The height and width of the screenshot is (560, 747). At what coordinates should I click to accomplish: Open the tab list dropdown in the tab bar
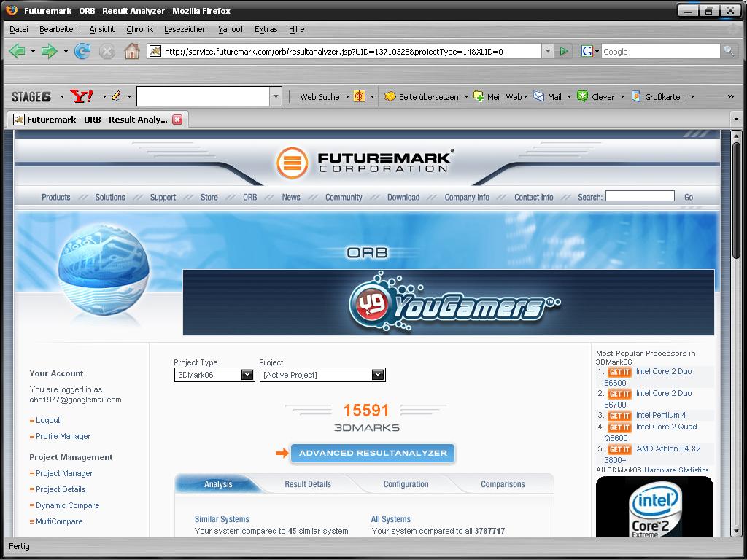point(736,120)
